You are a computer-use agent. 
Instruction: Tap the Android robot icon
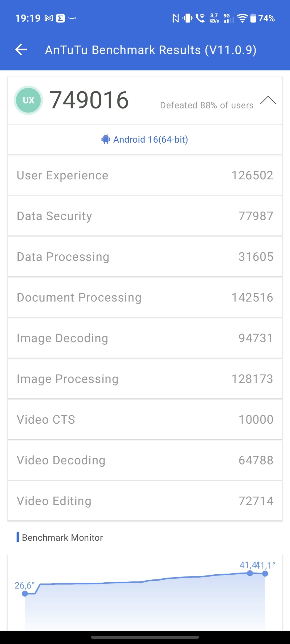[106, 139]
